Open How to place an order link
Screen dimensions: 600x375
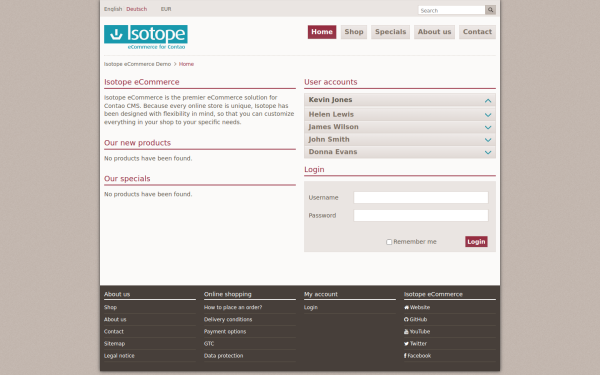[x=233, y=307]
